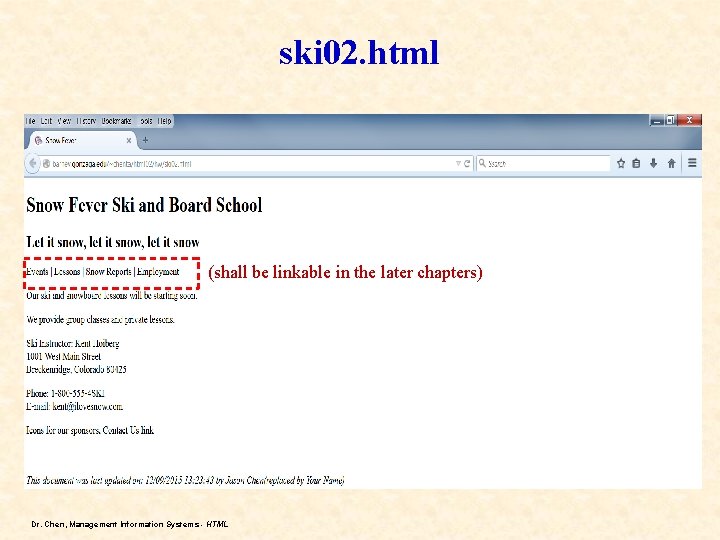Close the Snow Fever tab
Image resolution: width=720 pixels, height=540 pixels.
[x=129, y=141]
